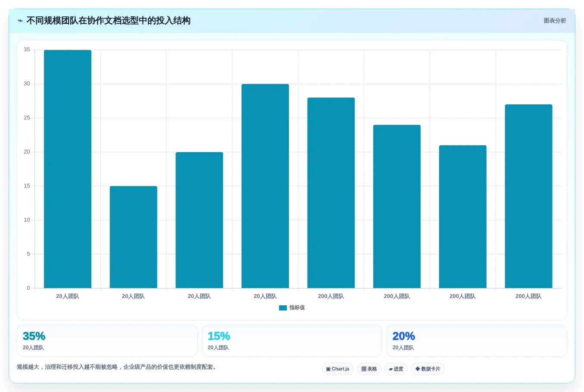Viewport: 584px width, 392px height.
Task: Click the chart title 不同规模团队在协作文档选型中的投入结构
Action: click(x=108, y=21)
